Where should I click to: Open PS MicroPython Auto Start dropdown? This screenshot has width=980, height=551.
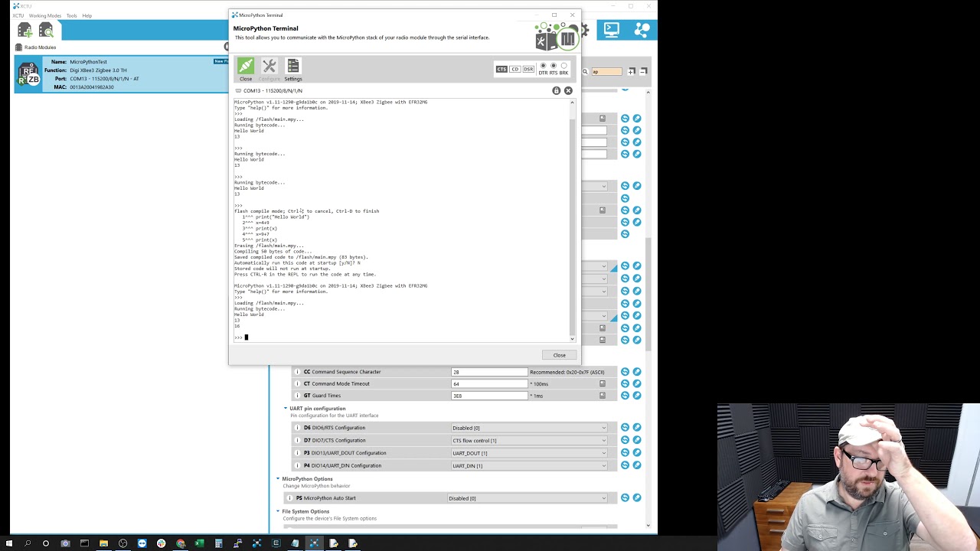coord(528,498)
